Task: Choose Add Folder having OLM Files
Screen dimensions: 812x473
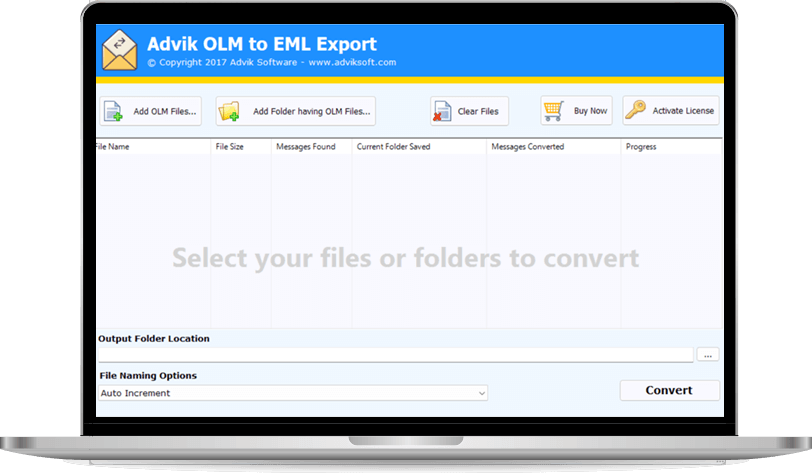Action: pos(296,111)
